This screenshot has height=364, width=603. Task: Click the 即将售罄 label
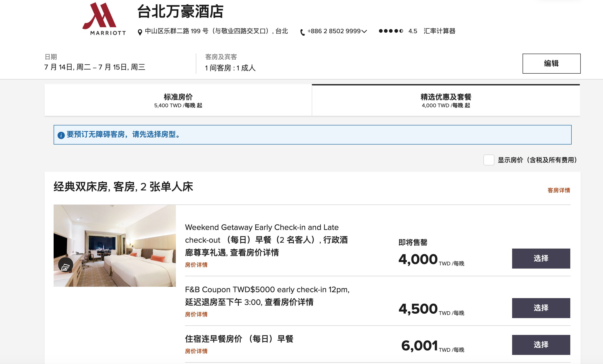pos(413,242)
